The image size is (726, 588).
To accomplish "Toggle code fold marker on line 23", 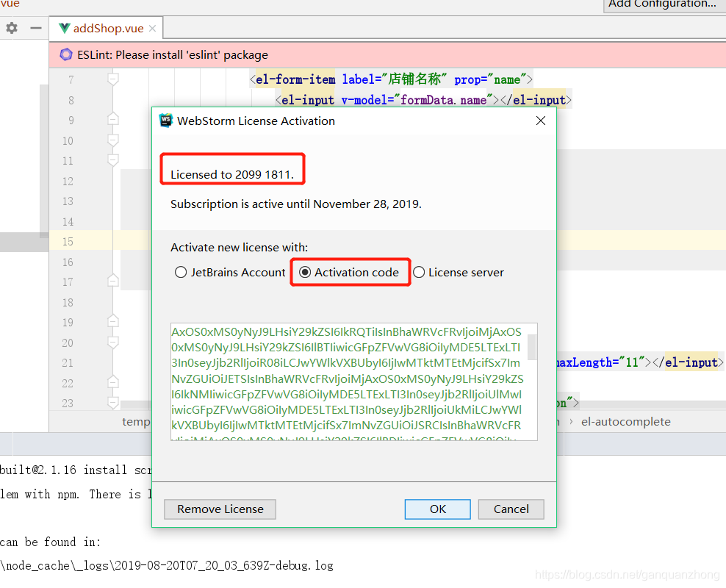I will click(112, 402).
